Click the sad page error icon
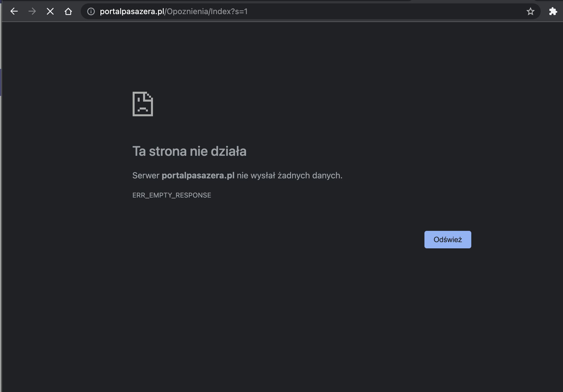Screen dimensions: 563x392 (143, 104)
